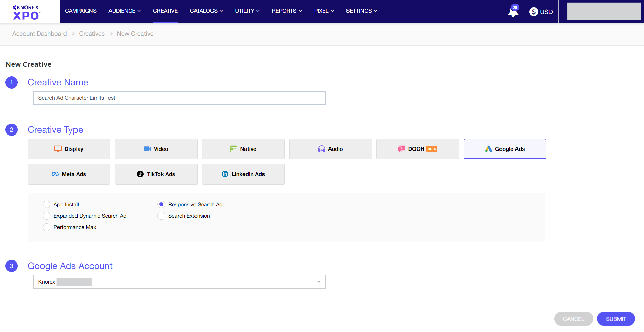Select the Performance Max option
Screen dimensions: 644x332
click(47, 227)
